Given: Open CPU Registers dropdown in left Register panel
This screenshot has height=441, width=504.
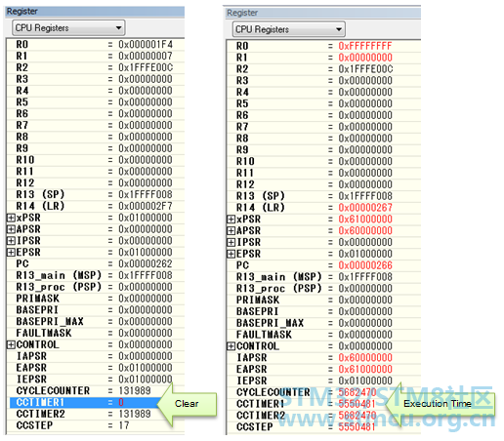Looking at the screenshot, I should click(68, 28).
